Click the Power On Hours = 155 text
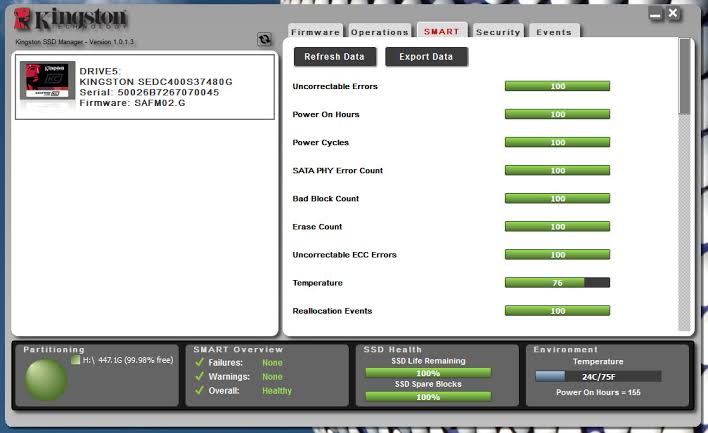This screenshot has height=433, width=708. point(598,392)
